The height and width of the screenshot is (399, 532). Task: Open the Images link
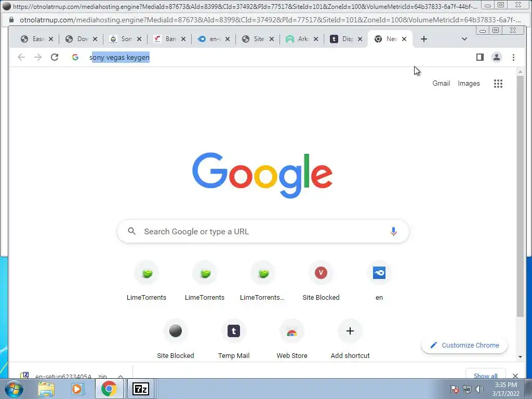(x=469, y=84)
